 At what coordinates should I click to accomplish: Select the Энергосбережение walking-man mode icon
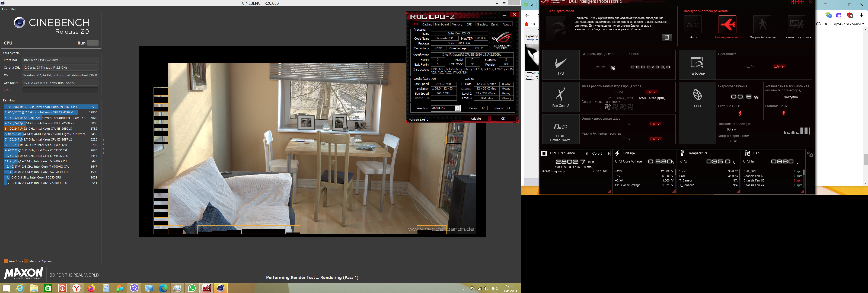pos(762,25)
